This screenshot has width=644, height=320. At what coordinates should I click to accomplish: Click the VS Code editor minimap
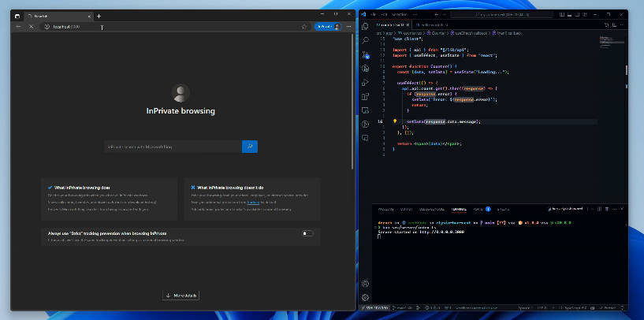point(612,40)
